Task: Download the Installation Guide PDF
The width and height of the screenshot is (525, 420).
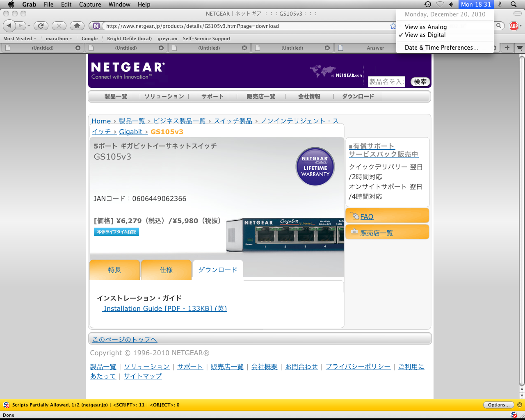Action: click(x=164, y=308)
